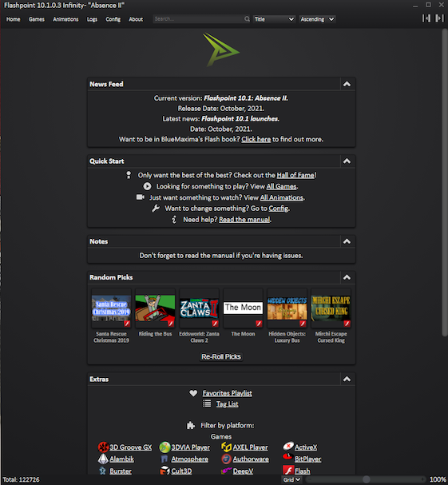The width and height of the screenshot is (448, 485).
Task: Go to the Config tab
Action: coord(113,19)
